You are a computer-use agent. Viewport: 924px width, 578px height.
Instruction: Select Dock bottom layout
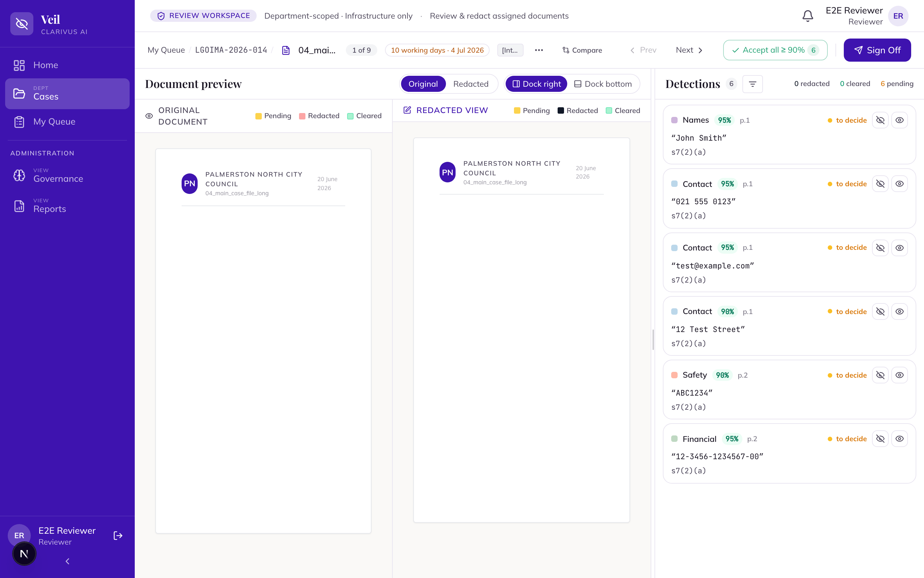coord(603,84)
